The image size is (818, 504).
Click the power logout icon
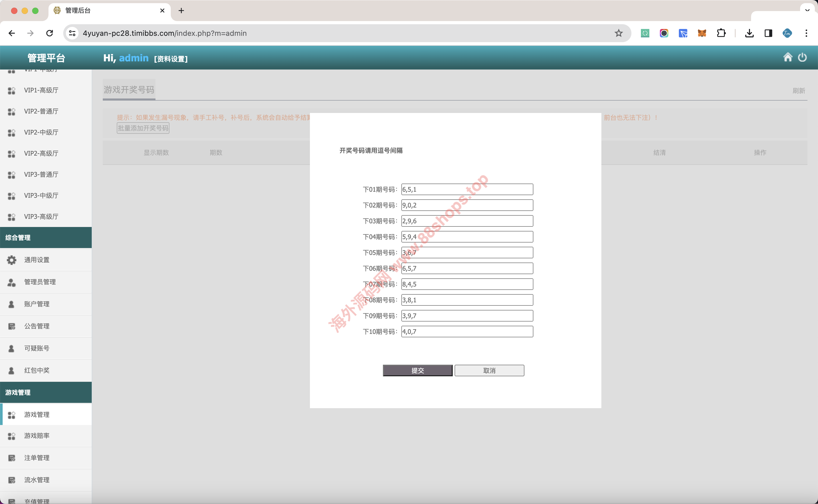[x=802, y=57]
